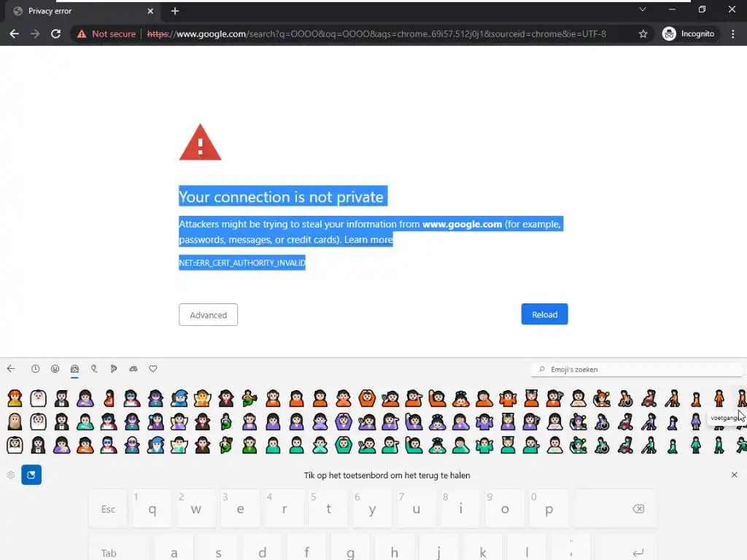Insert the man vampire emoji in bottom row
The image size is (747, 560).
(203, 445)
